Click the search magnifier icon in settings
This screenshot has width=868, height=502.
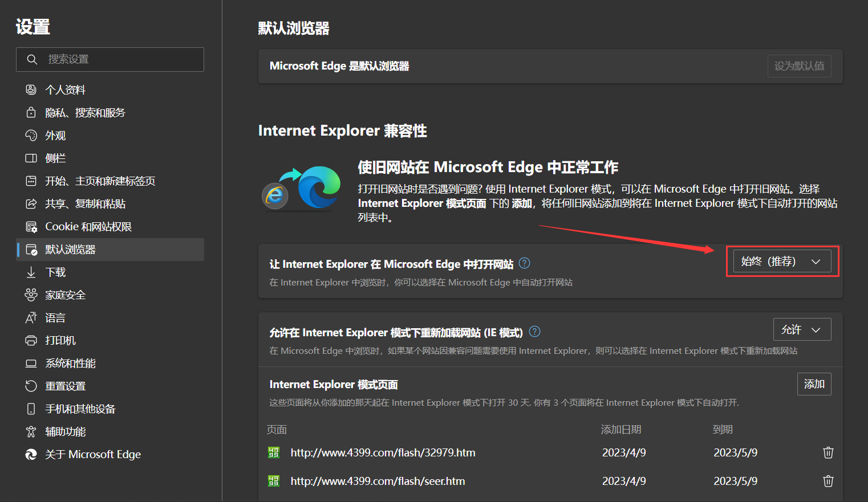point(32,59)
